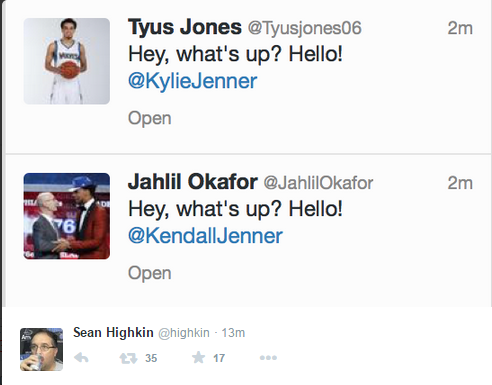This screenshot has width=492, height=385.
Task: Favorite the tweet with the star icon
Action: pos(198,358)
